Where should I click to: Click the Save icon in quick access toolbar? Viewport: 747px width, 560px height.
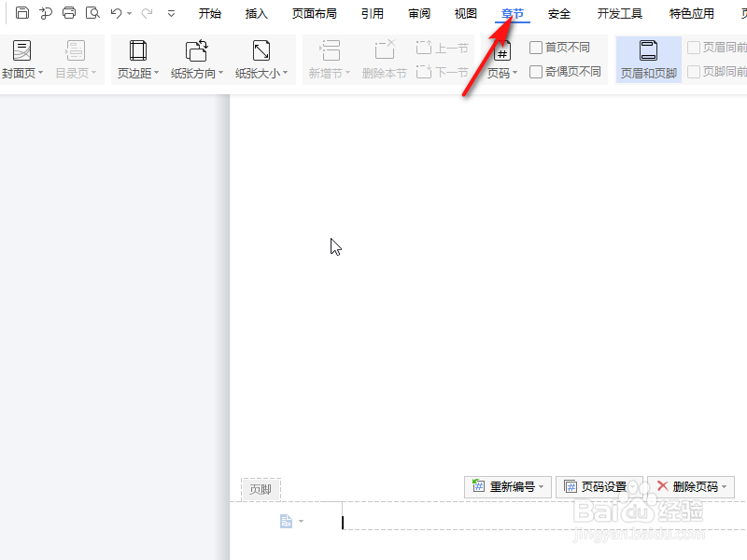21,13
